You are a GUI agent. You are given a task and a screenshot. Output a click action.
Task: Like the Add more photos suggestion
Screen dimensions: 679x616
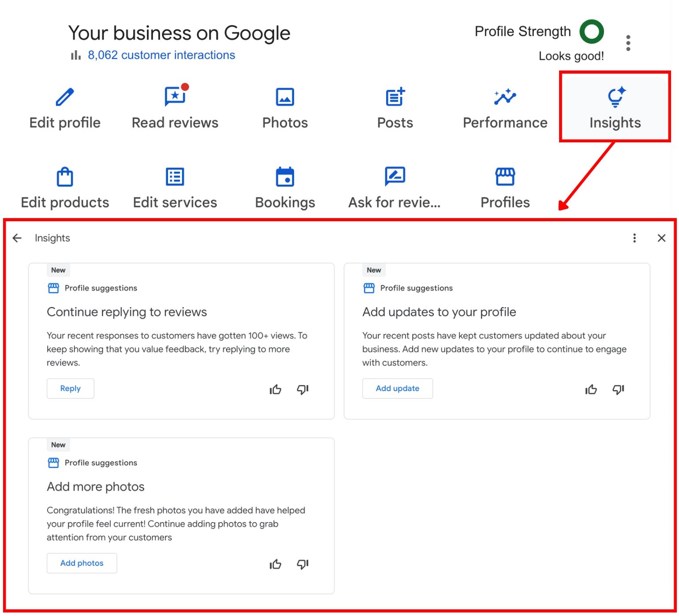(276, 564)
